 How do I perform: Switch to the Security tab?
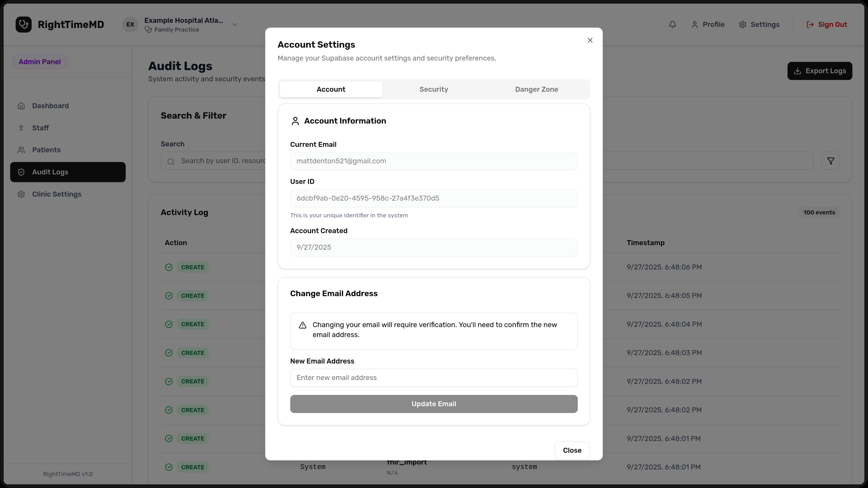pos(433,89)
